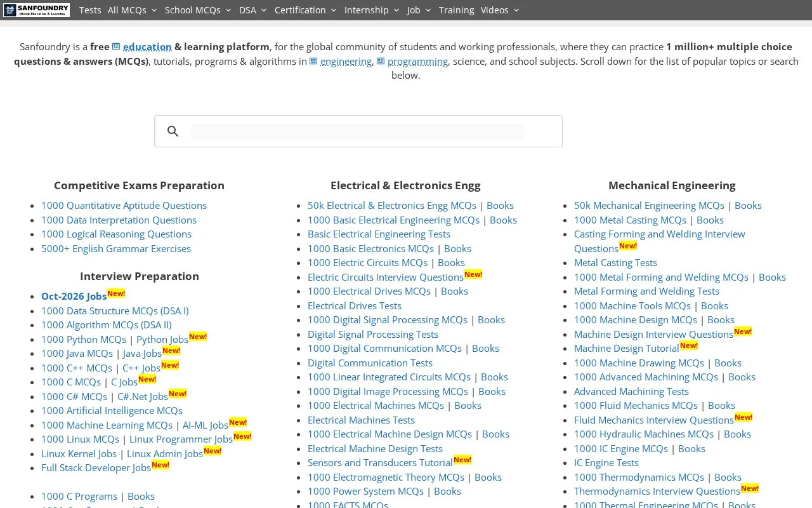
Task: Open Machine Design Tutorial link
Action: (x=627, y=349)
